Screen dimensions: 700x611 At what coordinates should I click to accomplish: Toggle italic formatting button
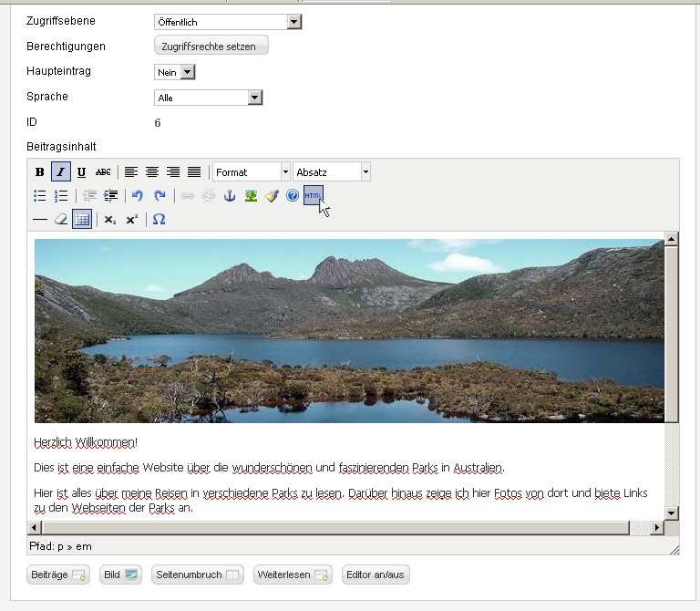[60, 171]
